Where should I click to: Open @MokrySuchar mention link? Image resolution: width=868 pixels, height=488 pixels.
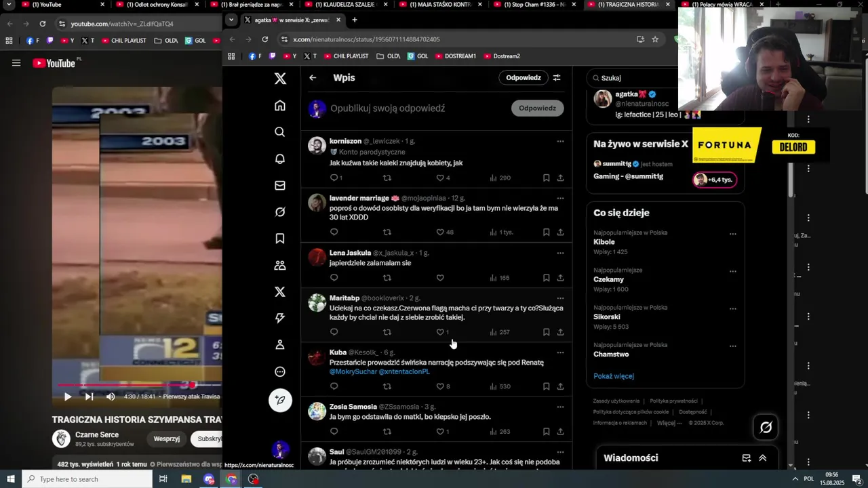coord(353,372)
